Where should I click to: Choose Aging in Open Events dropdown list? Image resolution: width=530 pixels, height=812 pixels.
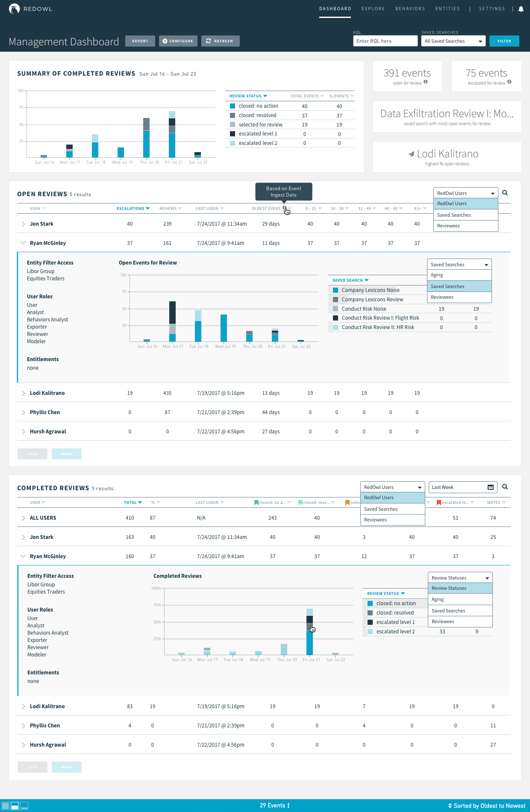point(459,275)
